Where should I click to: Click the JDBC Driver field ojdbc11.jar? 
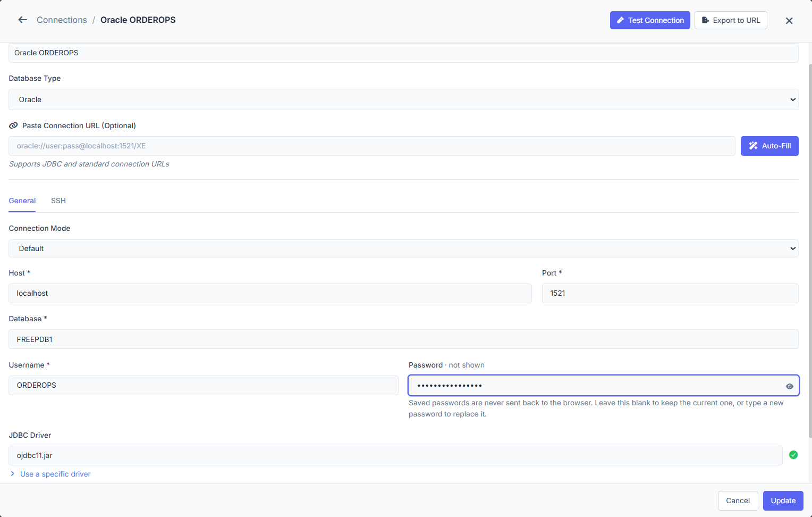395,455
